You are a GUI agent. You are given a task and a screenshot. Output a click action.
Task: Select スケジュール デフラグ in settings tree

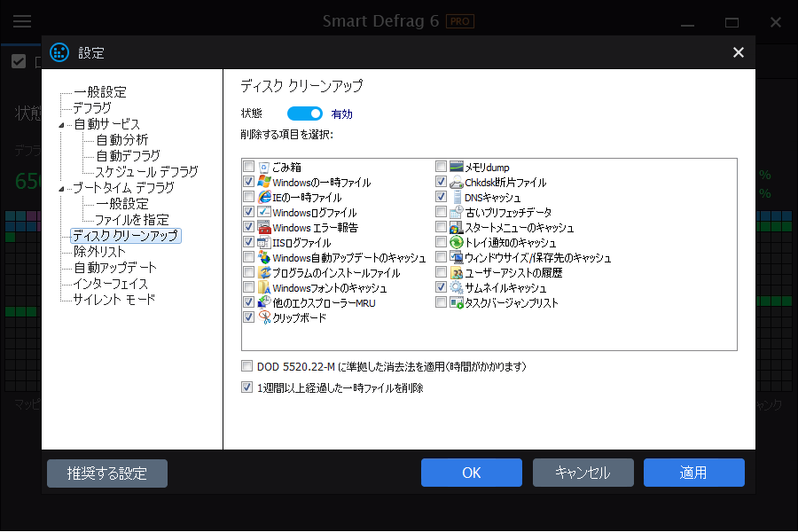click(146, 172)
